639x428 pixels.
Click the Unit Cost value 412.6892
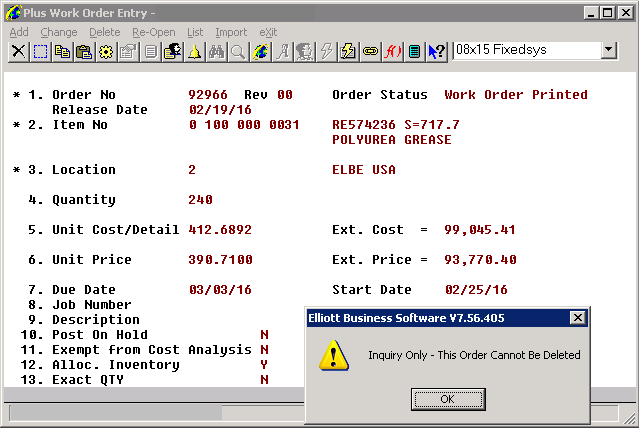tap(220, 229)
